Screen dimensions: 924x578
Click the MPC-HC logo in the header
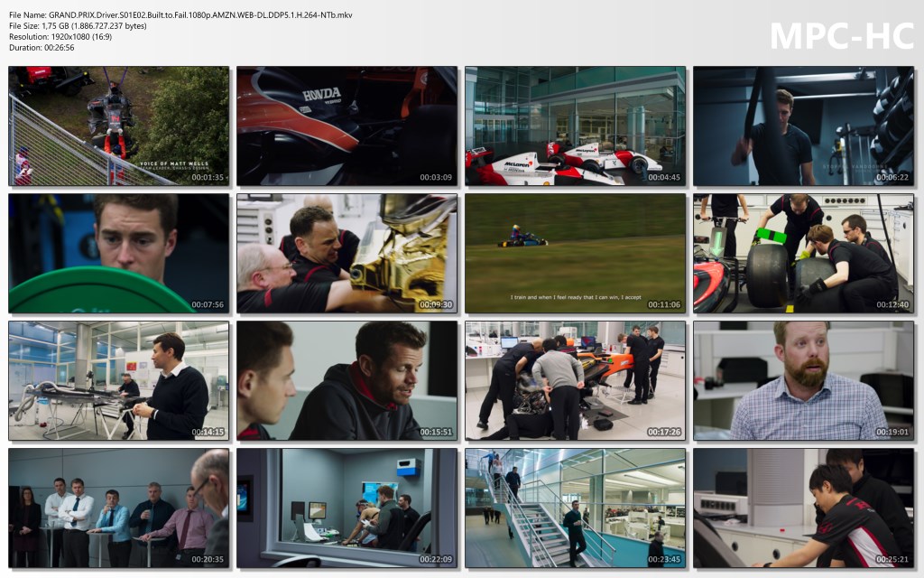click(841, 35)
